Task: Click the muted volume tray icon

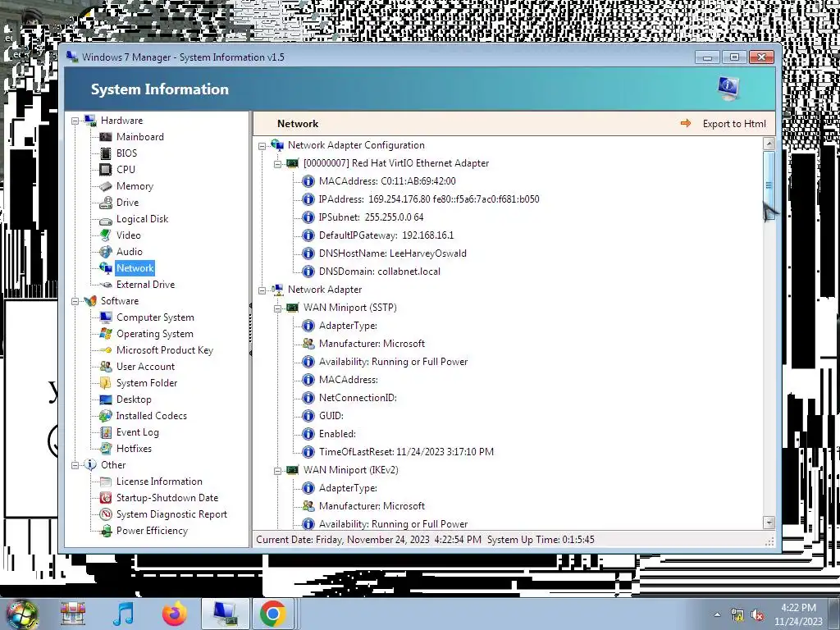Action: [757, 615]
